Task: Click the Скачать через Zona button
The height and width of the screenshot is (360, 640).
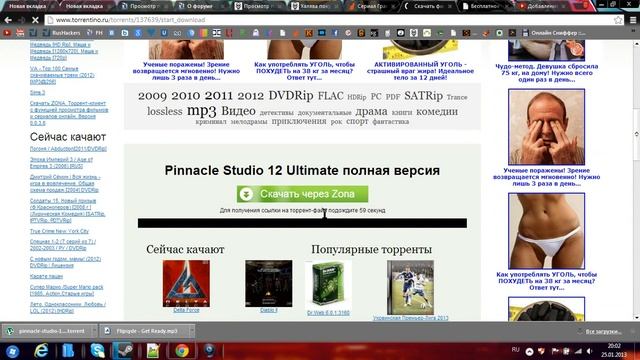Action: pos(302,194)
